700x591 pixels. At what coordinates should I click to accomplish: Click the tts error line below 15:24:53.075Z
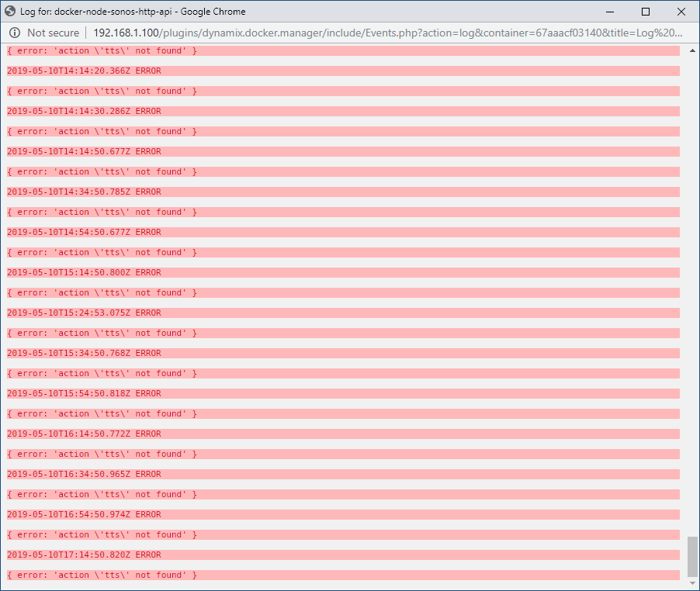click(x=343, y=334)
